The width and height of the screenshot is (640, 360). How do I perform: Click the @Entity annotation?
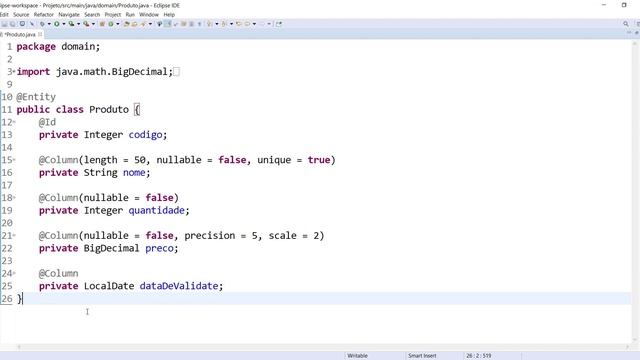[x=36, y=97]
